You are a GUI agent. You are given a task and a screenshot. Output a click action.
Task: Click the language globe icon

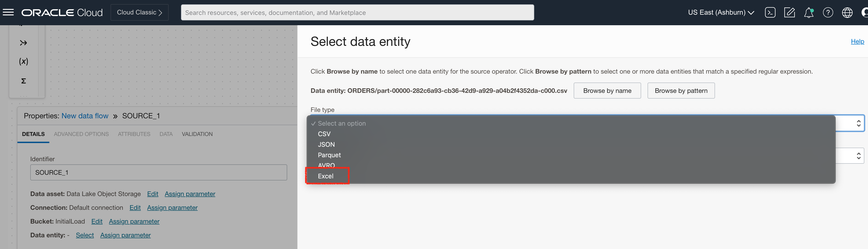[847, 12]
